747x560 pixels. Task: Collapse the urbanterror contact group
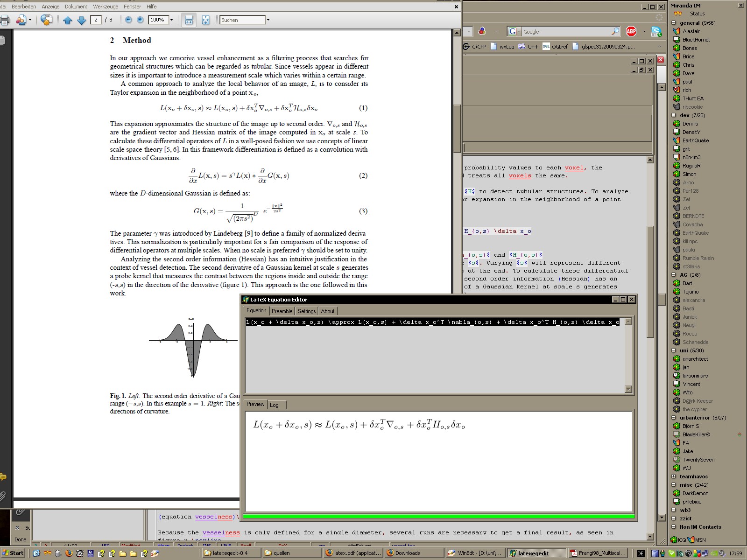pyautogui.click(x=674, y=418)
